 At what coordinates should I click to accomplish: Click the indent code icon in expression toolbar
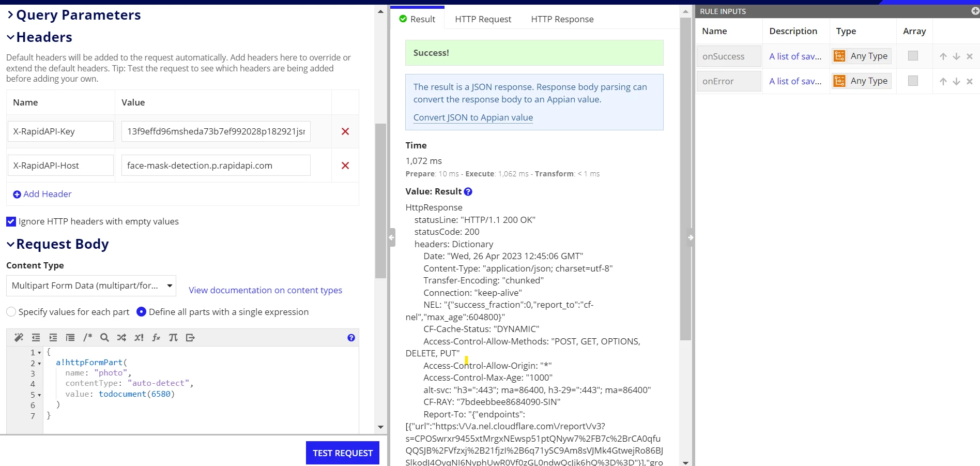click(x=53, y=338)
